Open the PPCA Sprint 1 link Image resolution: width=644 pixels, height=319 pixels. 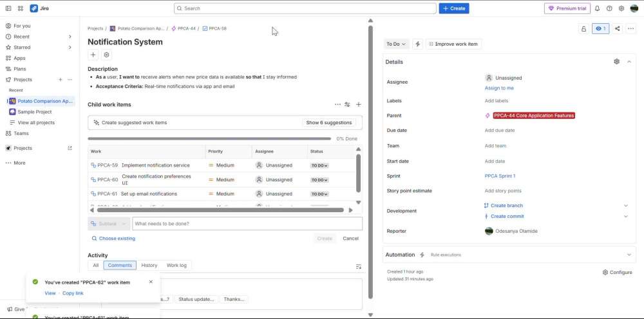[x=500, y=176]
